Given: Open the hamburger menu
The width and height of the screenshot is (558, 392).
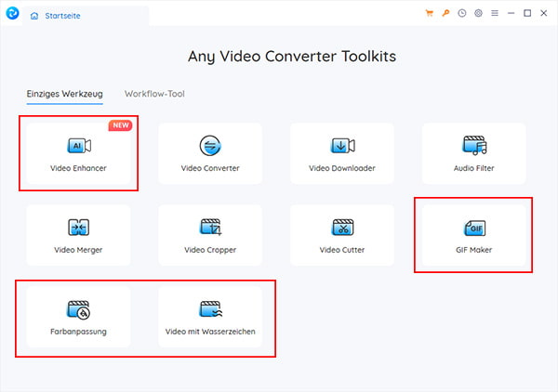Looking at the screenshot, I should coord(495,13).
